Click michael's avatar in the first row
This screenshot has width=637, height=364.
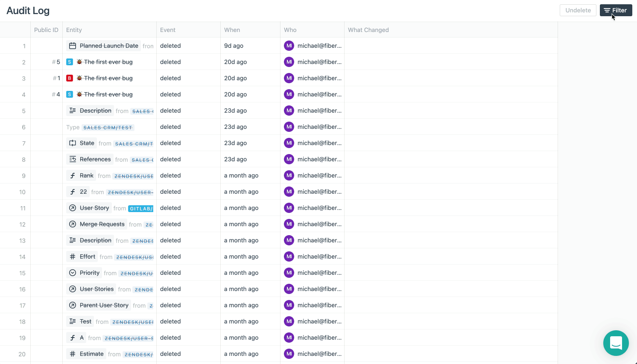click(289, 45)
